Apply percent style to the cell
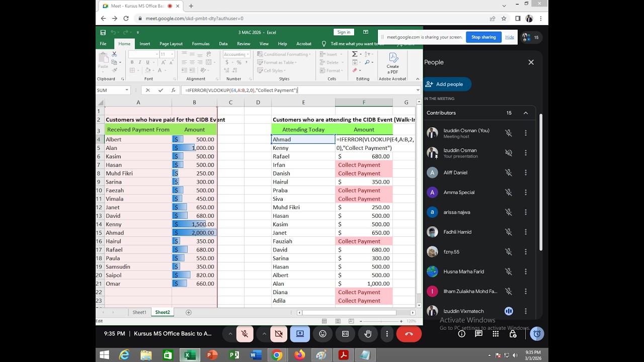This screenshot has height=362, width=644. (x=238, y=62)
